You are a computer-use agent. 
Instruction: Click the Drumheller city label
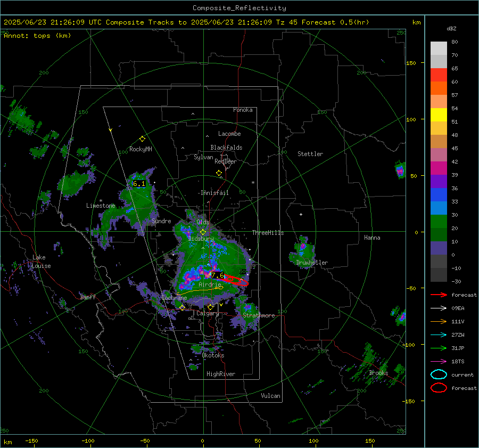[312, 263]
